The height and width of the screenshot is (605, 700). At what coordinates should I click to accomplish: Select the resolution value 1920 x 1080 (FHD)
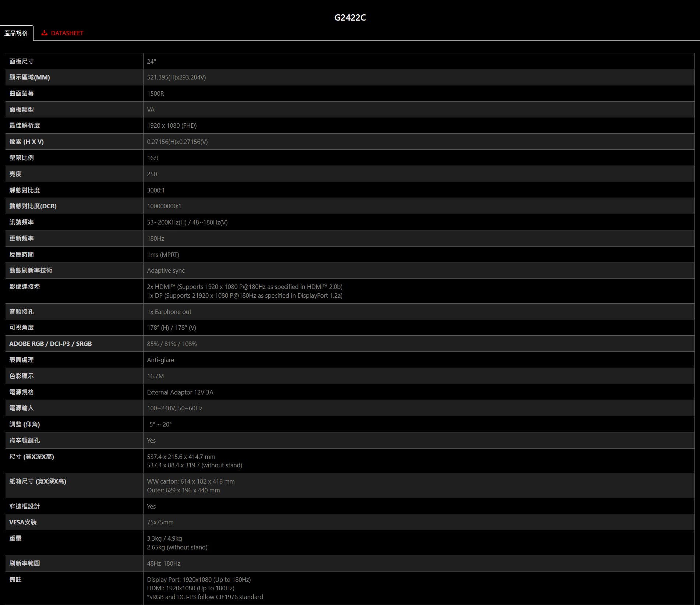pos(172,125)
